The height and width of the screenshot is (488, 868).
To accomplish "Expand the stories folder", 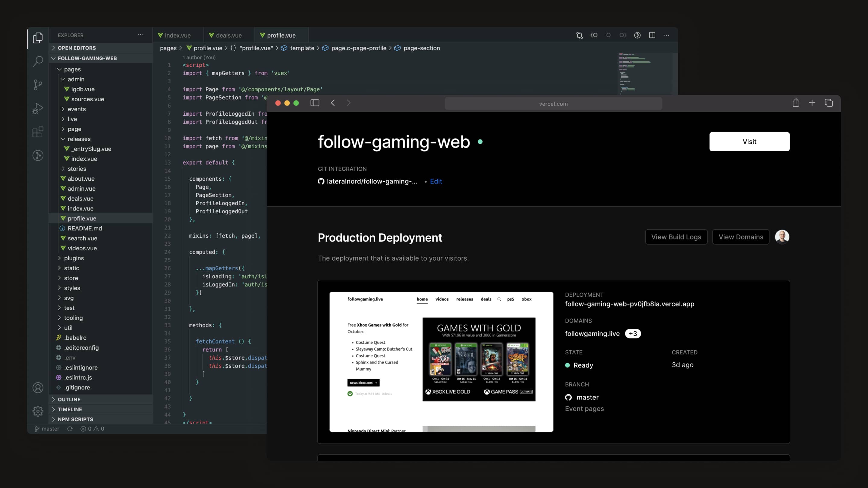I will coord(101,168).
